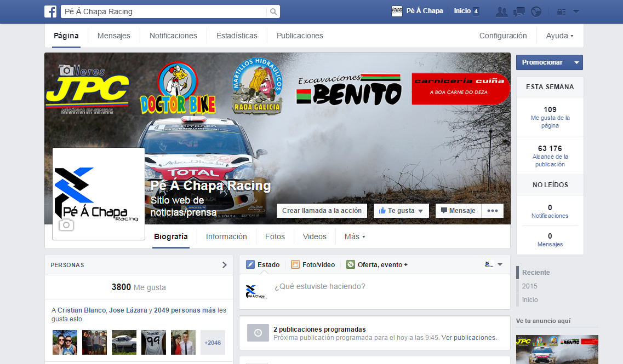Open the messages chat icon

click(519, 12)
